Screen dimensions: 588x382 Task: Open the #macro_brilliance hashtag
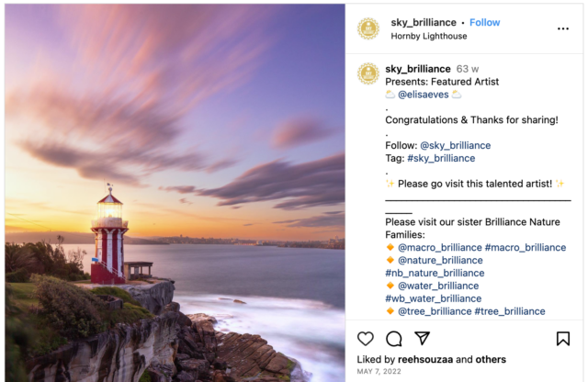click(526, 247)
